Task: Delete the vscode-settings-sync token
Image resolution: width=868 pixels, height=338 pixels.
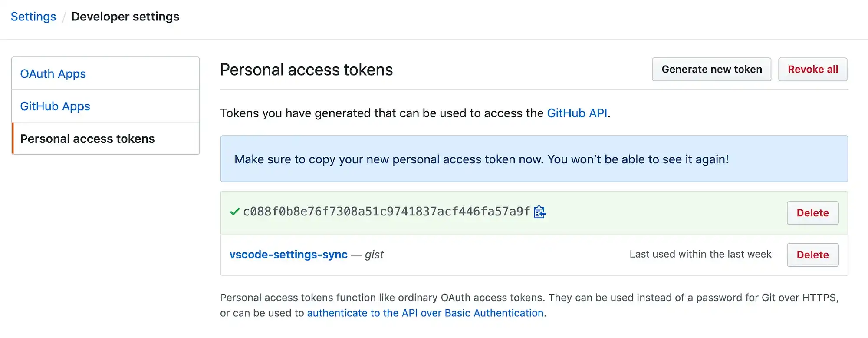Action: (812, 255)
